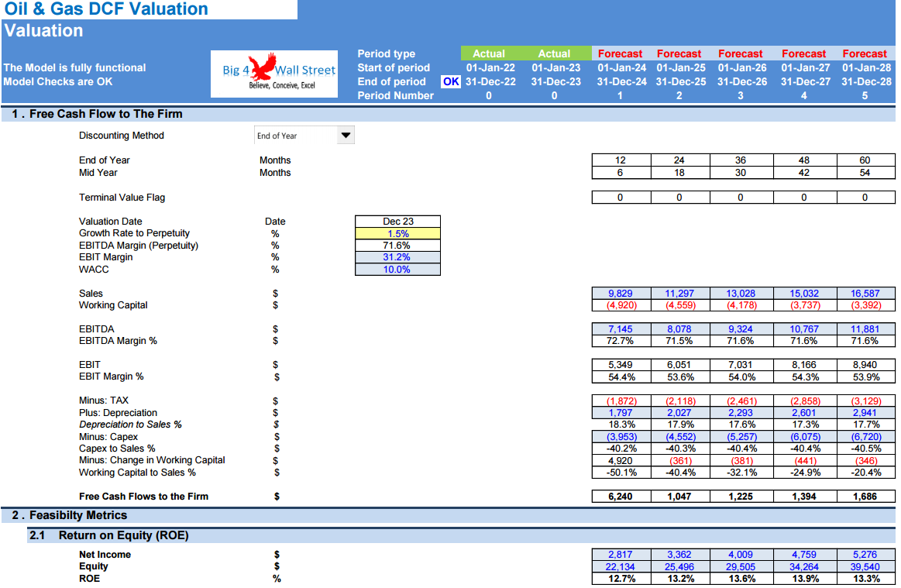The image size is (901, 588).
Task: Select the first green Actual period header
Action: [488, 53]
